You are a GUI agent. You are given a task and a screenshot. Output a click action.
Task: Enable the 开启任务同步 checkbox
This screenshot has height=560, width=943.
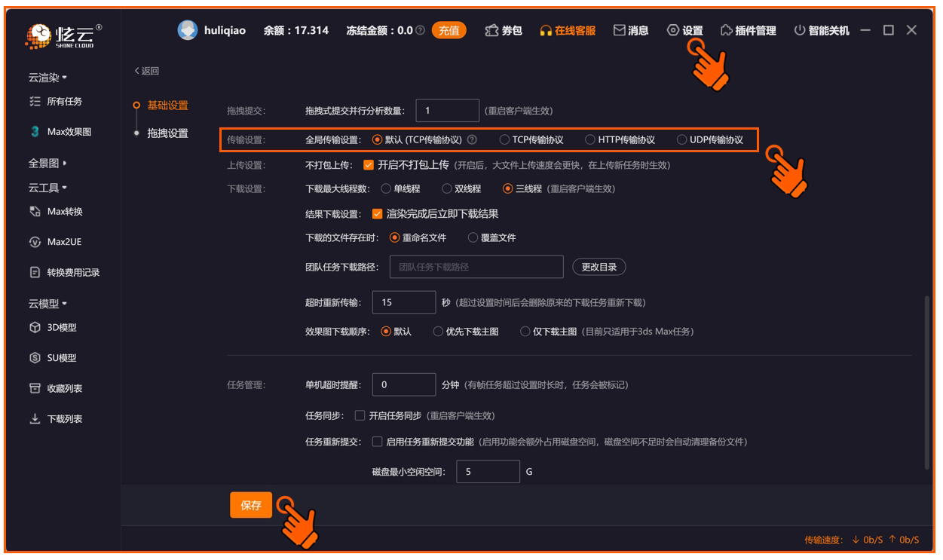coord(360,415)
